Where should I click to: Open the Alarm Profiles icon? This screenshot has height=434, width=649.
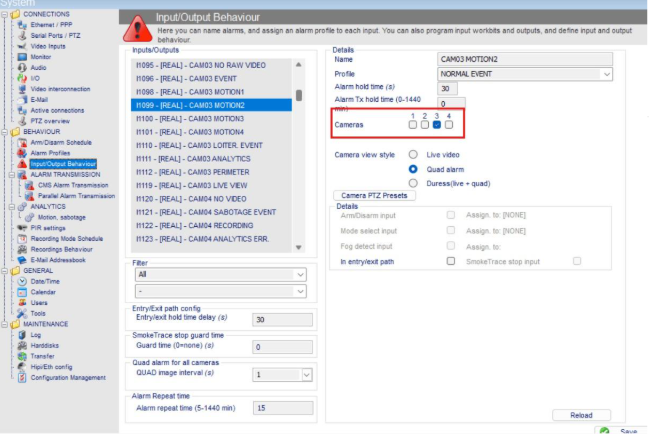click(23, 153)
